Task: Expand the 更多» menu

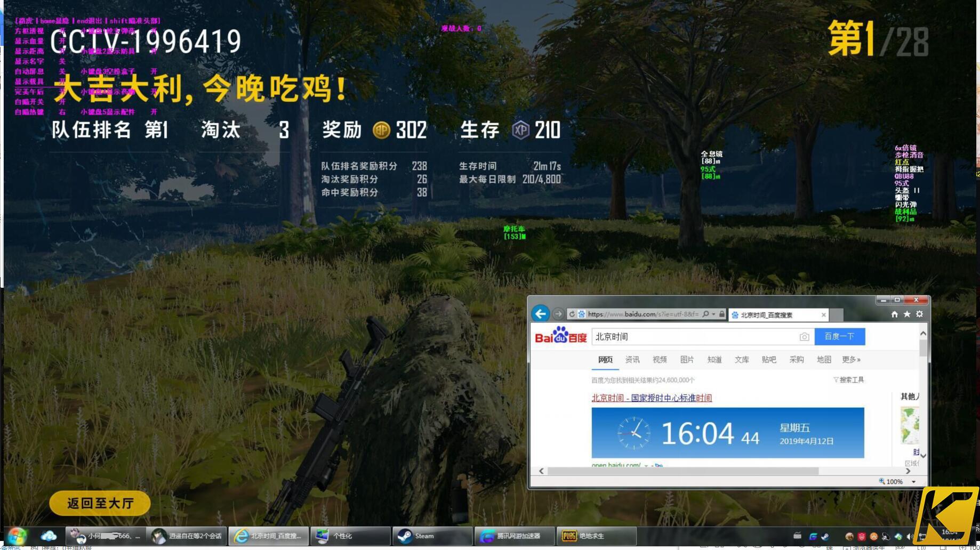Action: 852,360
